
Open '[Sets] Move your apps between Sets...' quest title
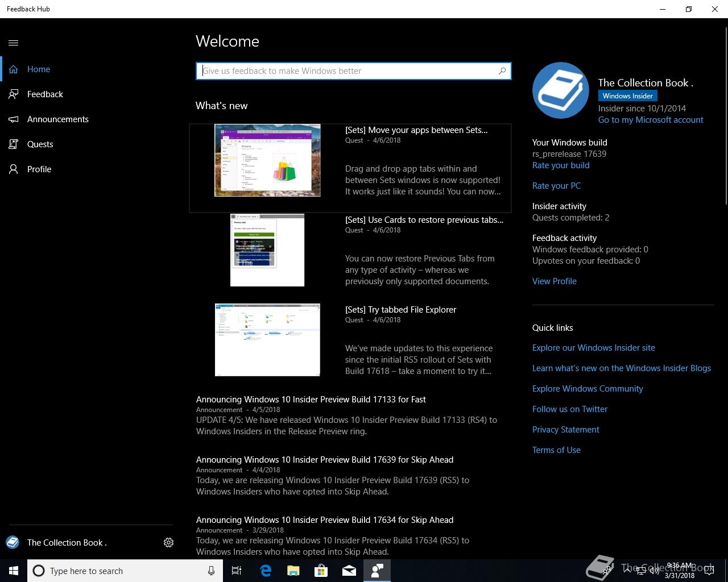coord(416,130)
